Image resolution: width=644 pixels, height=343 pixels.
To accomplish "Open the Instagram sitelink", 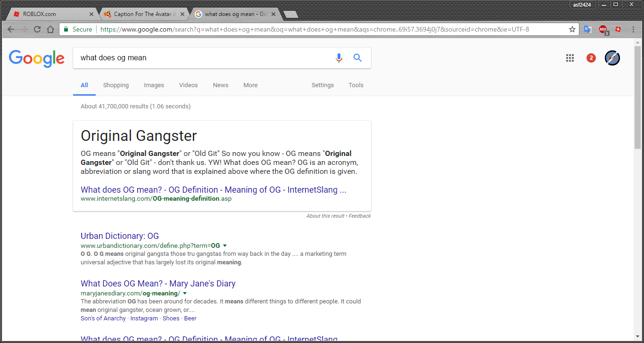I will [144, 318].
